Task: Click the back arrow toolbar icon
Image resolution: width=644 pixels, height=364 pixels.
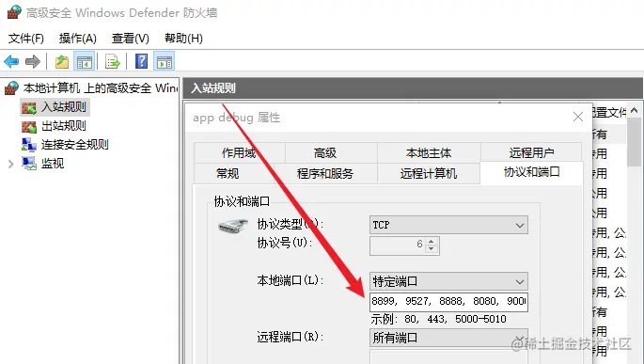Action: click(x=11, y=62)
